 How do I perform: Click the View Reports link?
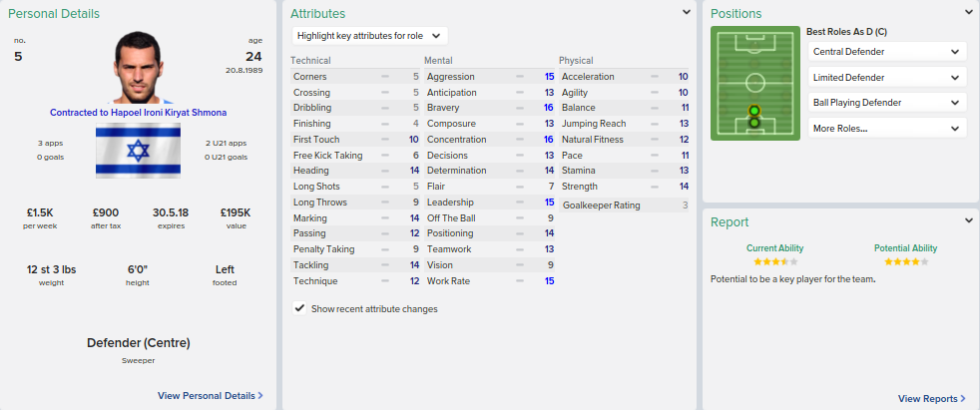pyautogui.click(x=927, y=399)
